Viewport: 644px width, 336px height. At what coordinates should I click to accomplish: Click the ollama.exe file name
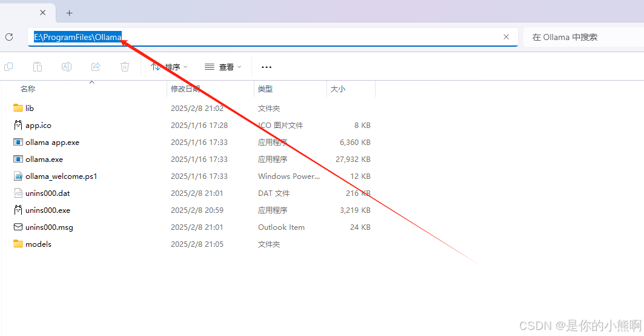pyautogui.click(x=44, y=159)
